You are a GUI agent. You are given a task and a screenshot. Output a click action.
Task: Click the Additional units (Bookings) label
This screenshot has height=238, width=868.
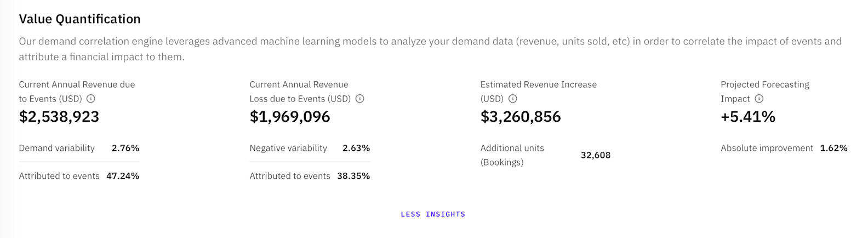(x=512, y=155)
